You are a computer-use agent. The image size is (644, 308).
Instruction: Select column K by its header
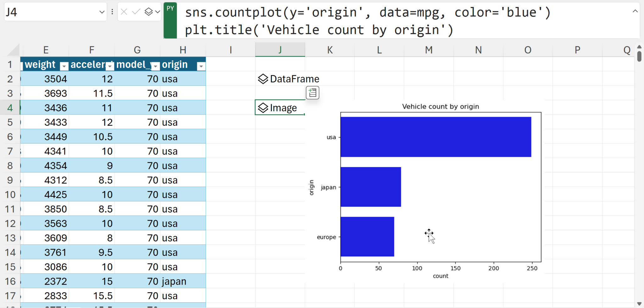[x=329, y=49]
